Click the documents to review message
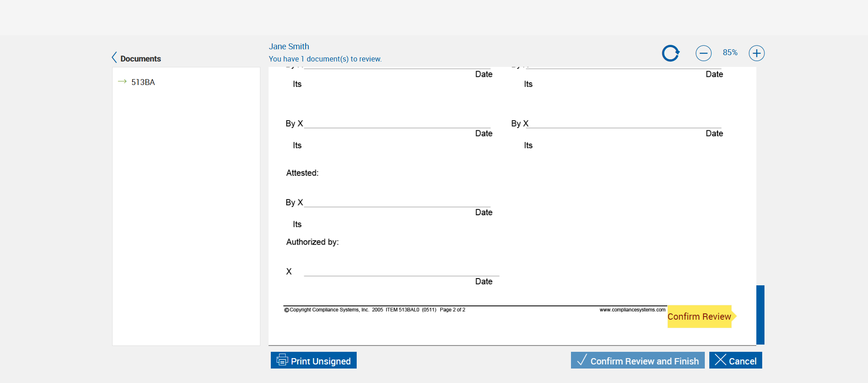This screenshot has height=383, width=868. [x=325, y=59]
